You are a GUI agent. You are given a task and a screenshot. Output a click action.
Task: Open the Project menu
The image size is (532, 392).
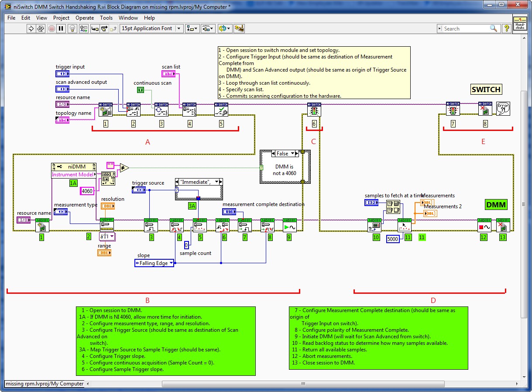[x=61, y=18]
